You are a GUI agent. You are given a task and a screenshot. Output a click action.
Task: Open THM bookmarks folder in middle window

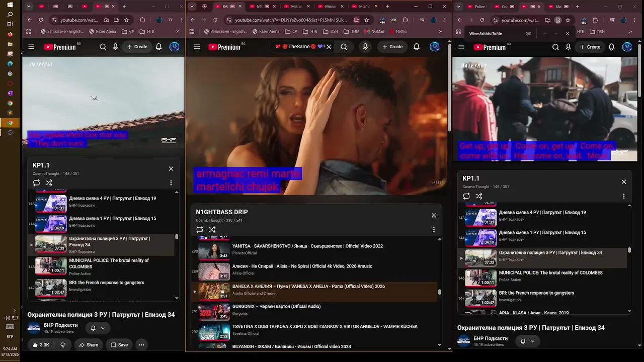point(351,31)
